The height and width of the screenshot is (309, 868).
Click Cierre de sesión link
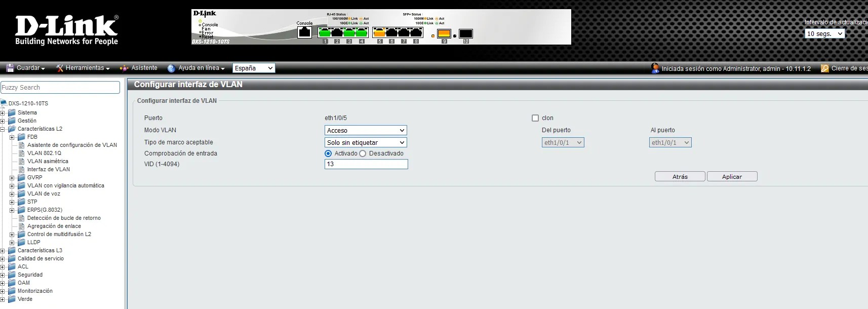(849, 68)
